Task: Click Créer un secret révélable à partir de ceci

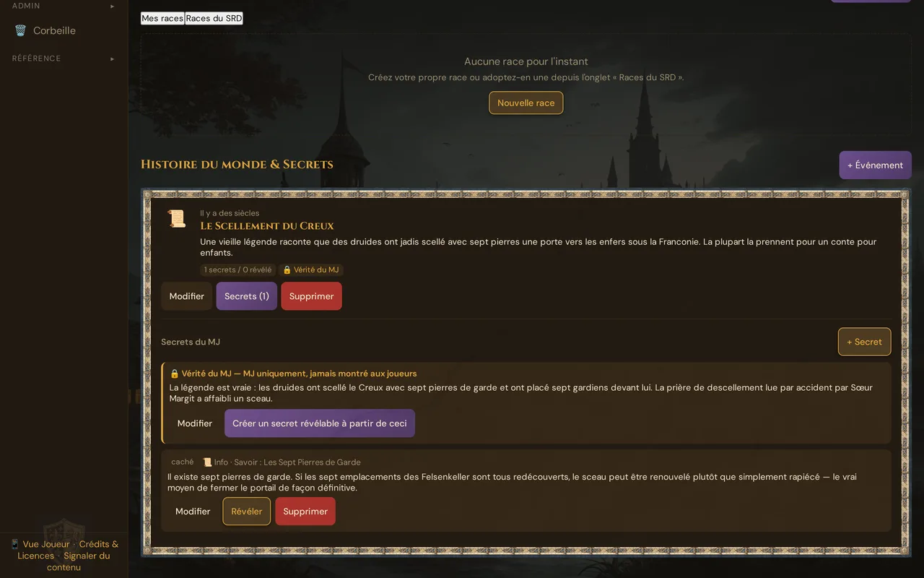Action: tap(320, 423)
